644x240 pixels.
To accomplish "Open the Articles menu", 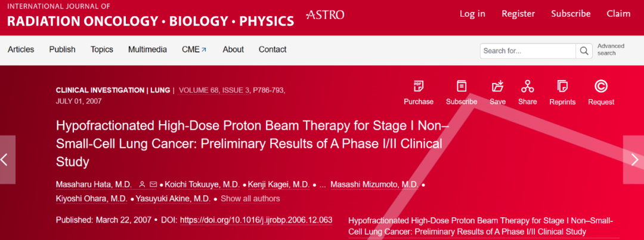I will (x=21, y=50).
